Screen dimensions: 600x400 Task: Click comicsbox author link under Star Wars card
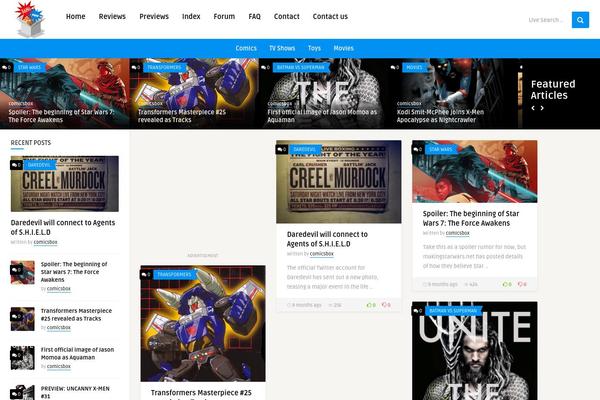click(457, 233)
